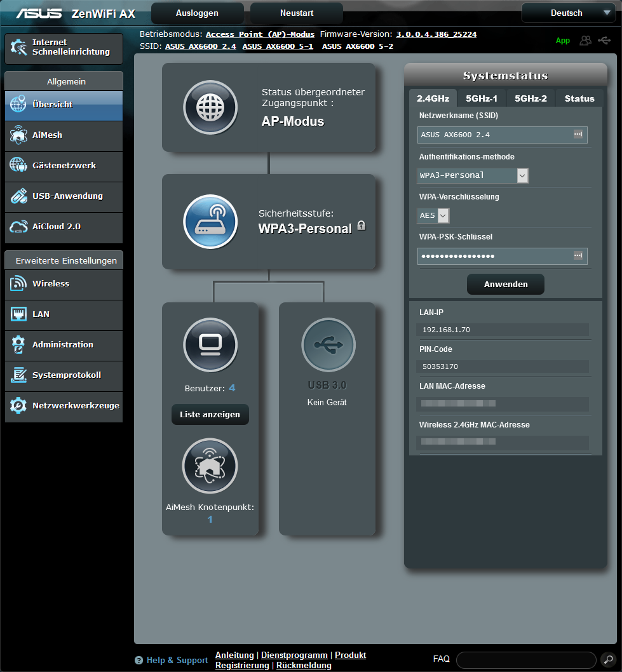The height and width of the screenshot is (672, 622).
Task: Click the FAQ search magnifier icon
Action: point(608,660)
